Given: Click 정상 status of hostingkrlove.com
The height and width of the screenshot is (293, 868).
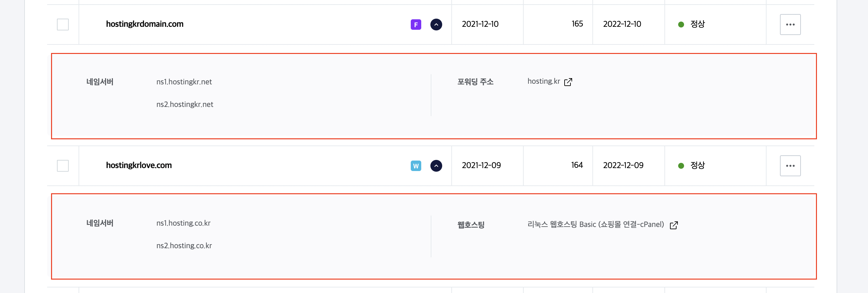Looking at the screenshot, I should [x=697, y=165].
